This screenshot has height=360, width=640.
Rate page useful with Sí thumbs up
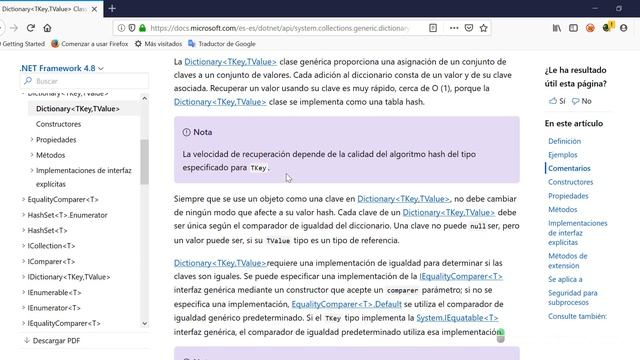[557, 101]
